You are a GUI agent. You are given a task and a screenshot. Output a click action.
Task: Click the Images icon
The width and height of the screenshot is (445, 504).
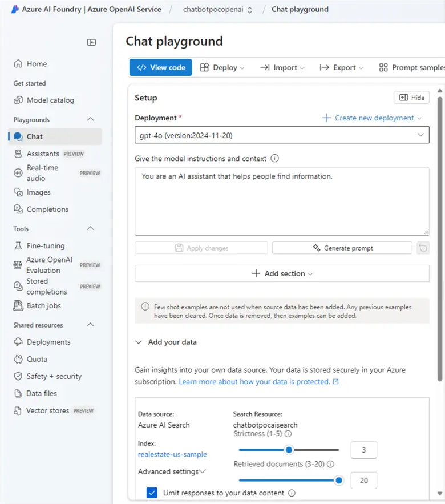18,192
